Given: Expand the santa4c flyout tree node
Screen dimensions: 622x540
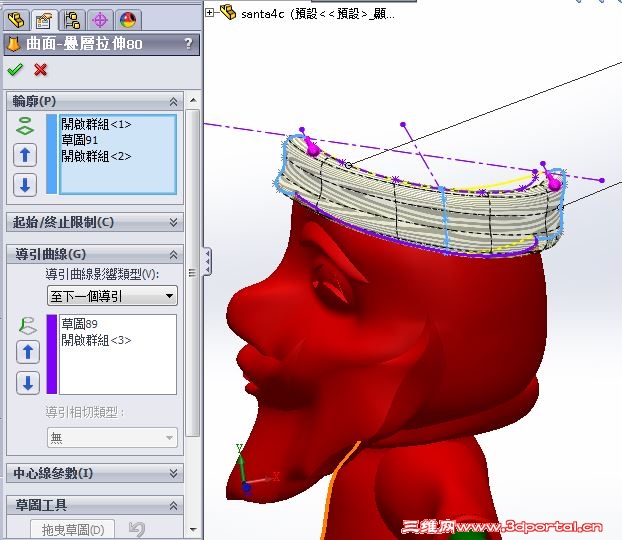Looking at the screenshot, I should (209, 13).
